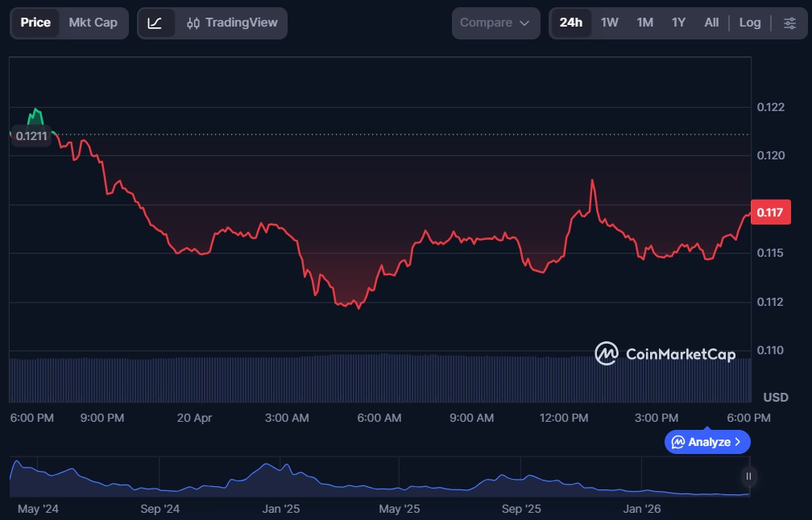Show the 1Y chart range
Screen dimensions: 812x520
click(x=678, y=23)
